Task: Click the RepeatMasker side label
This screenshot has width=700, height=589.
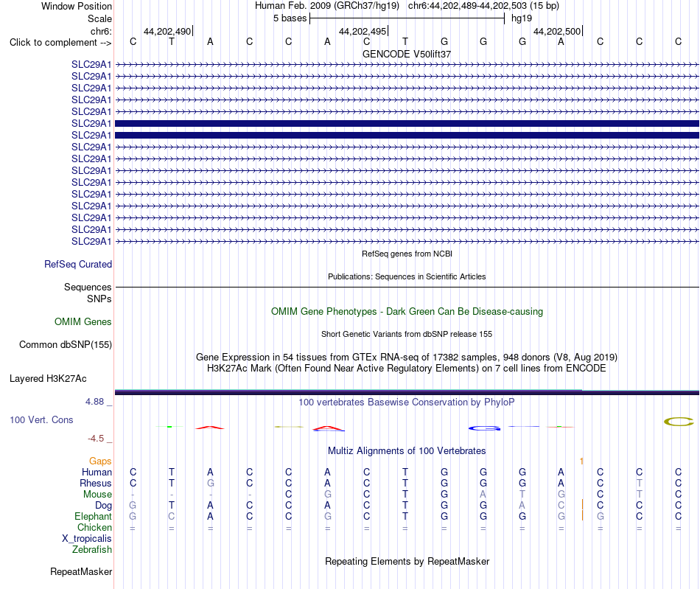Action: click(81, 571)
